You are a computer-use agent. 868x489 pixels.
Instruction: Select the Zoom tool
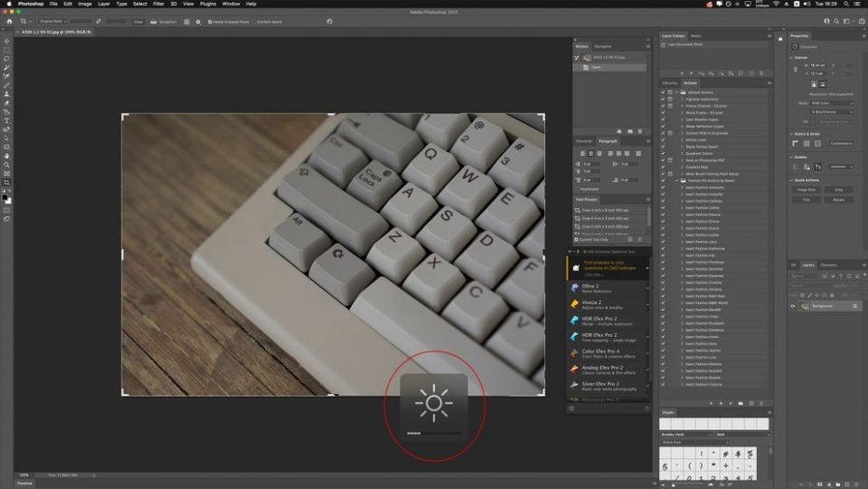(7, 165)
